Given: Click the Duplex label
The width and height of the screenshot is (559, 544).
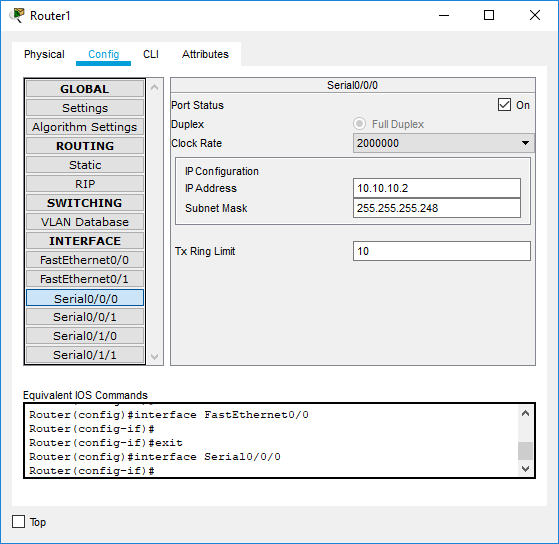Looking at the screenshot, I should (188, 124).
